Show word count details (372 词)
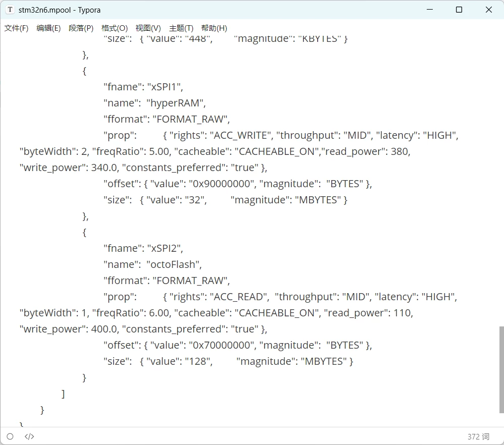Screen dimensions: 504x445 tap(478, 436)
